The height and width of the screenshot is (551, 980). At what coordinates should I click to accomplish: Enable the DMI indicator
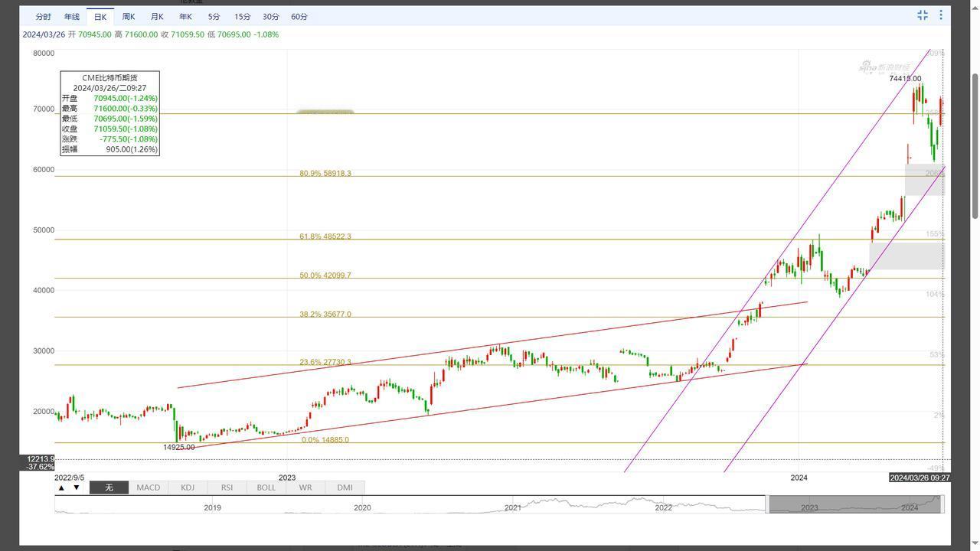[345, 487]
